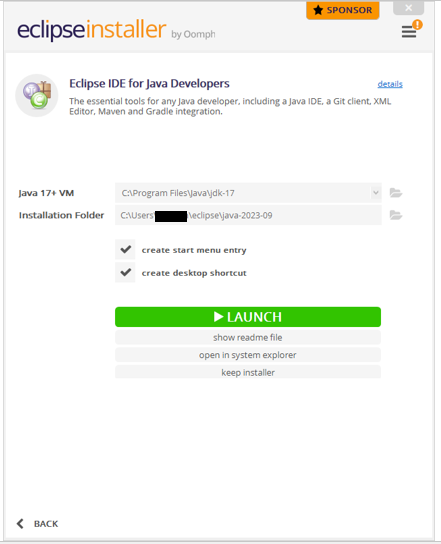Click show readme file

point(248,337)
